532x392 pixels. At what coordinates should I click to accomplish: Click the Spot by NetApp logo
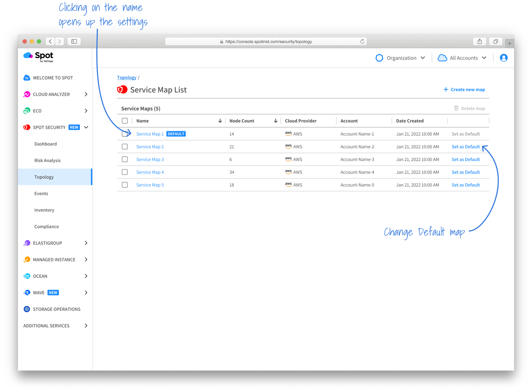click(39, 57)
